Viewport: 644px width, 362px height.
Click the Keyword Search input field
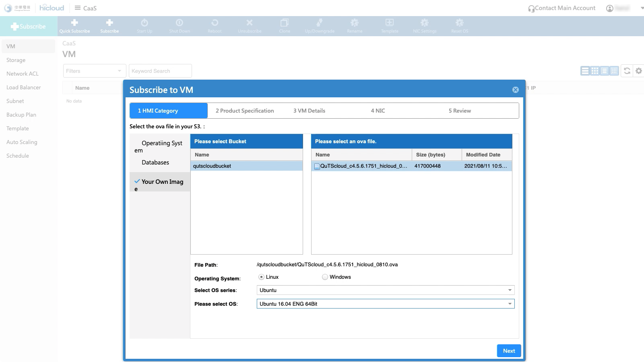click(x=160, y=71)
